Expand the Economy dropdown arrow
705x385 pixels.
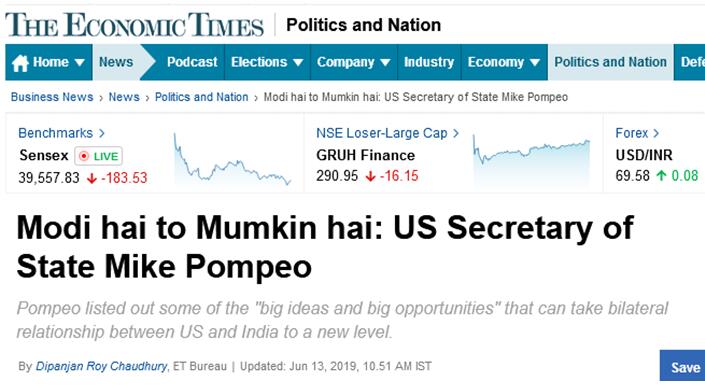[x=535, y=63]
